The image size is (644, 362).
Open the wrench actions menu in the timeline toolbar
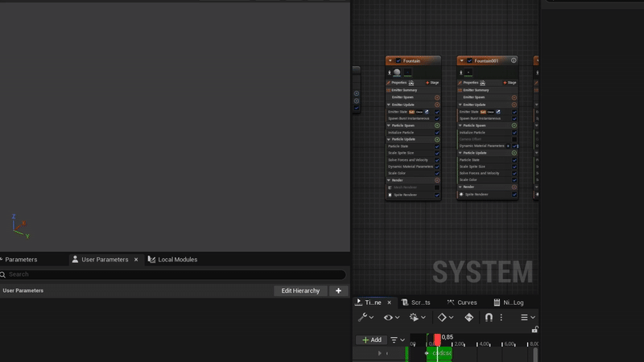pyautogui.click(x=365, y=317)
